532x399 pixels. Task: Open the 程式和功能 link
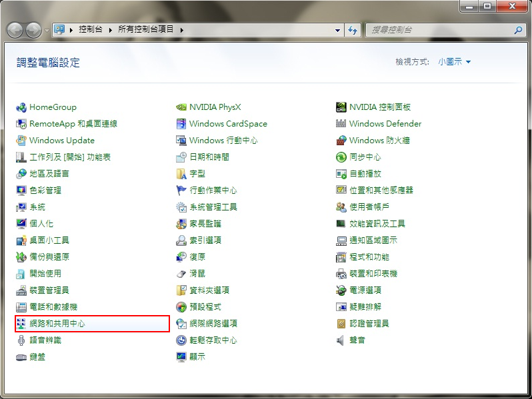coord(369,257)
